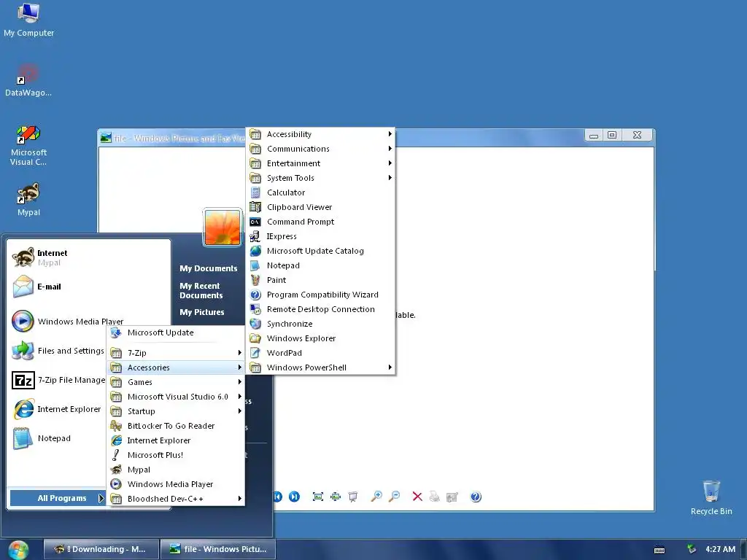Click zoom in magnifier in Picture Viewer
This screenshot has width=747, height=560.
coord(376,497)
